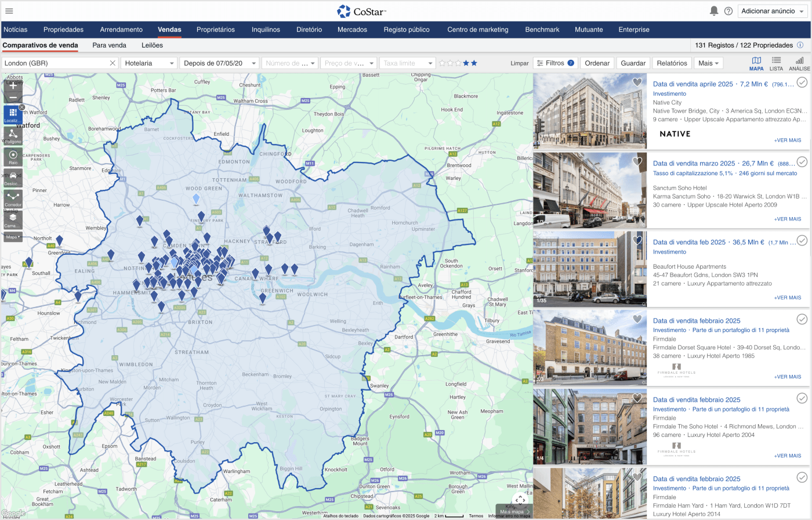Switch to the Lista view icon
Viewport: 812px width, 520px height.
[x=776, y=63]
